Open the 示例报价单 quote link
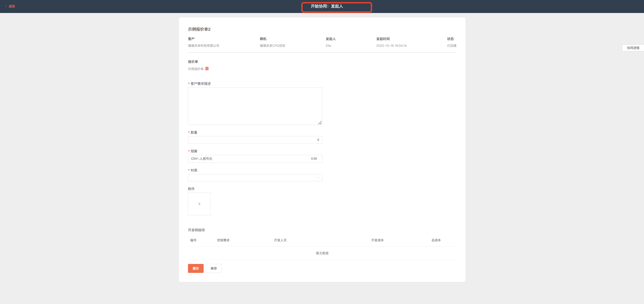 196,69
